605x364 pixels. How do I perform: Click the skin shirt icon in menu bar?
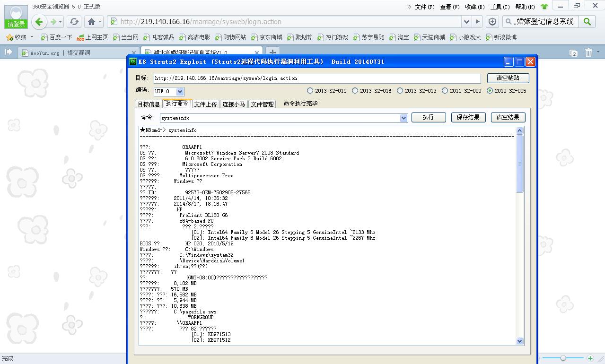tap(544, 7)
